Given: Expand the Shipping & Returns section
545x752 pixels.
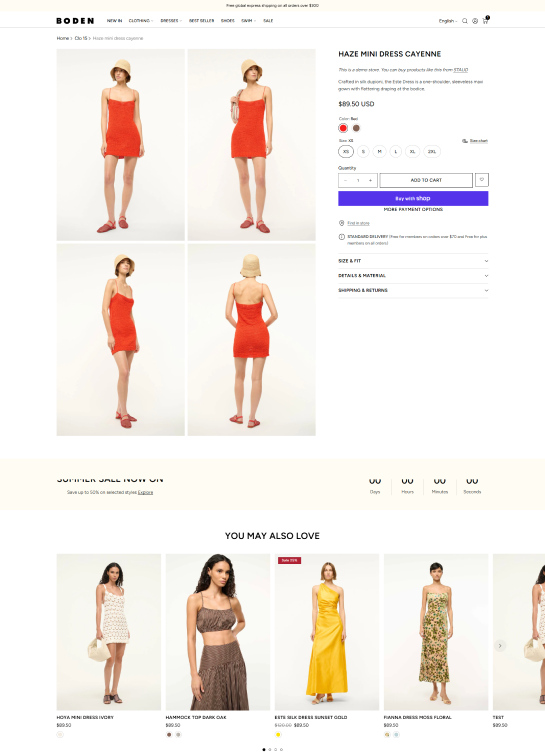Looking at the screenshot, I should click(413, 291).
